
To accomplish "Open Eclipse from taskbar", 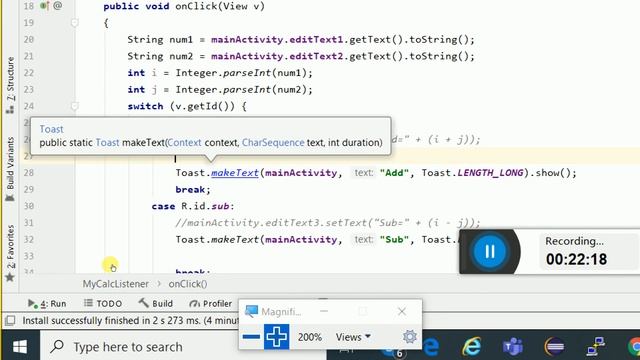I will [554, 347].
